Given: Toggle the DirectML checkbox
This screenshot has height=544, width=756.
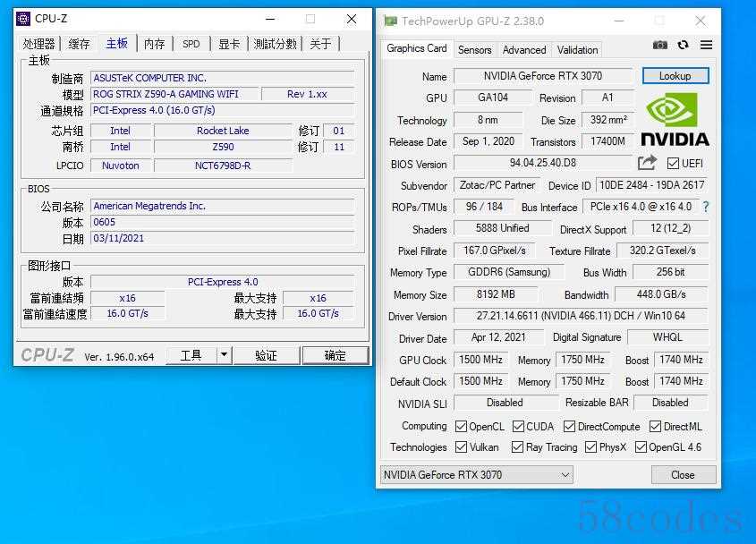Looking at the screenshot, I should [x=655, y=426].
